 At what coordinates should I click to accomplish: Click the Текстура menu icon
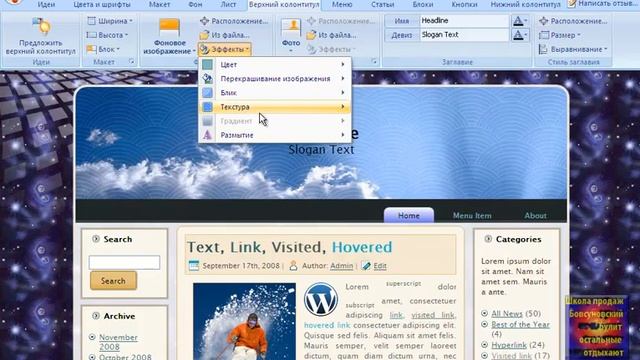[x=207, y=107]
